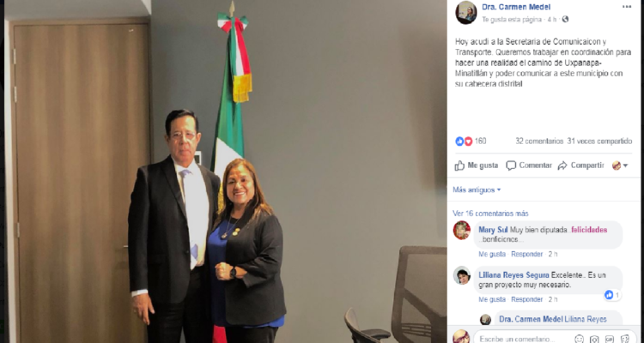Click the globe public privacy icon

(x=565, y=19)
